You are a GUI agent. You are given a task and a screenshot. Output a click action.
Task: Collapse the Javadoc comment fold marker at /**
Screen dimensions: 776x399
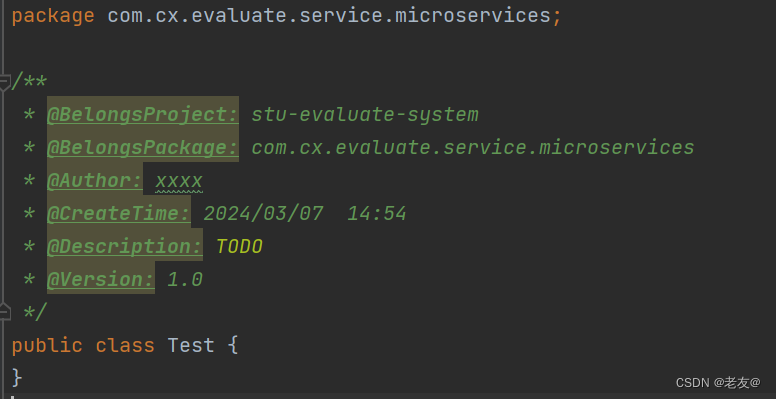click(x=4, y=82)
